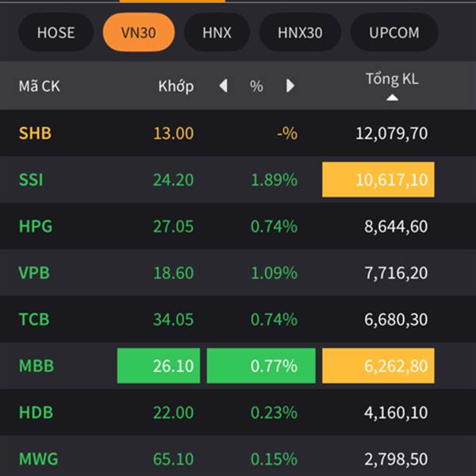Select the MWG ticker symbol
The width and height of the screenshot is (476, 476).
click(x=38, y=459)
